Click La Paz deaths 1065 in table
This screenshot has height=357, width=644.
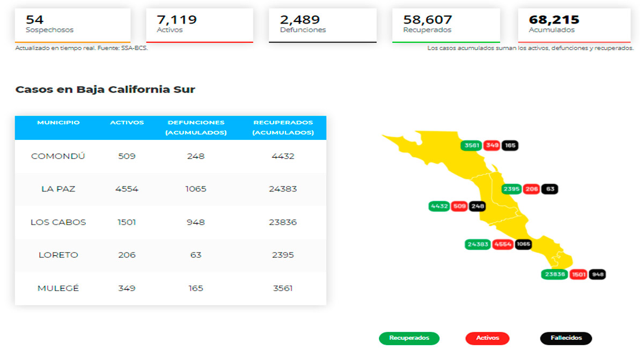(196, 189)
